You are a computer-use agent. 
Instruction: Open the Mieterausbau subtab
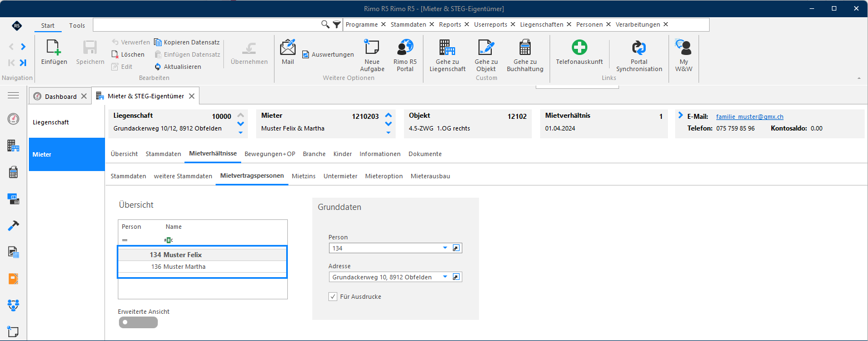[430, 176]
